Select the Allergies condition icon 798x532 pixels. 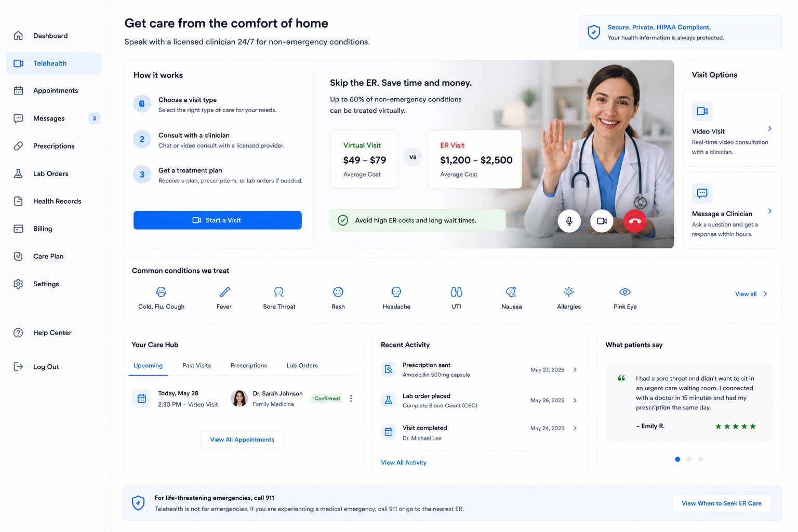569,292
